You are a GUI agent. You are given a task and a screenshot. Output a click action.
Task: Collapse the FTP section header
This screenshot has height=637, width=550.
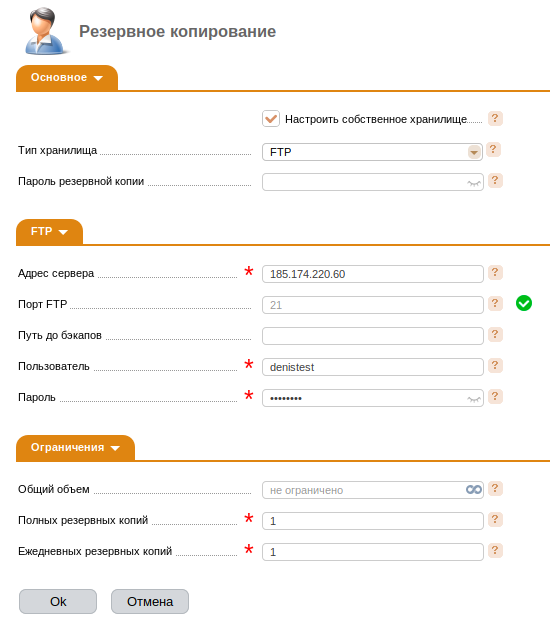coord(49,232)
